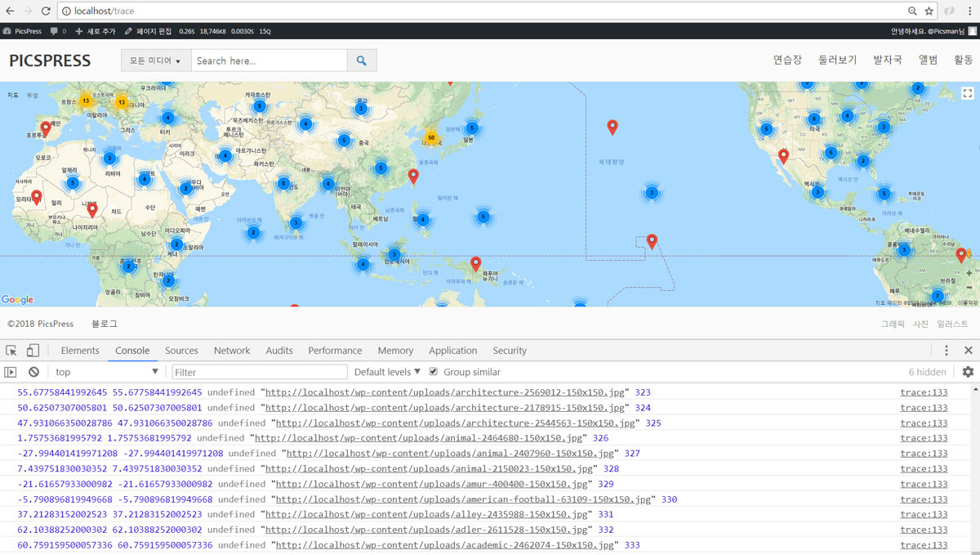Open the Network tab
This screenshot has height=555, width=980.
tap(232, 351)
